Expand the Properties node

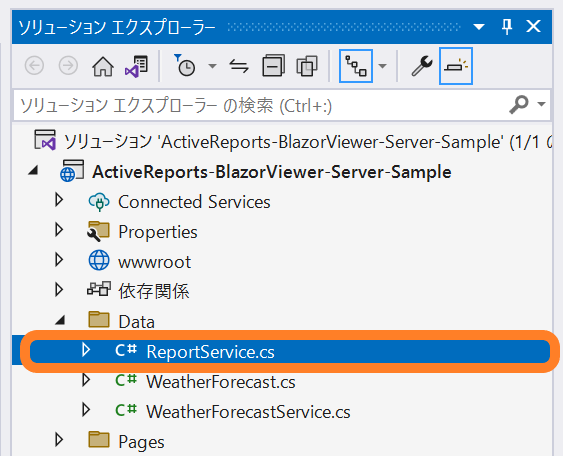(x=59, y=230)
